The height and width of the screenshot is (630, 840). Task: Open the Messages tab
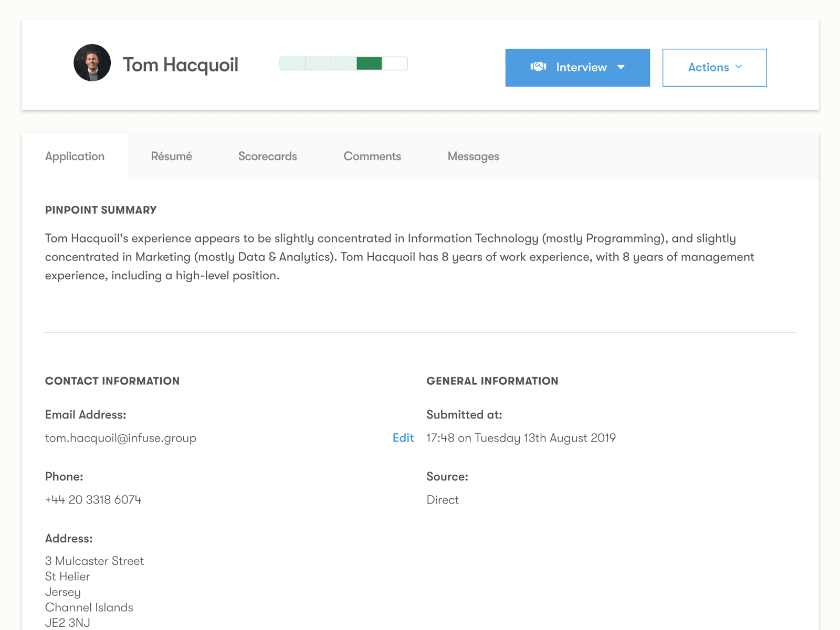(x=474, y=156)
